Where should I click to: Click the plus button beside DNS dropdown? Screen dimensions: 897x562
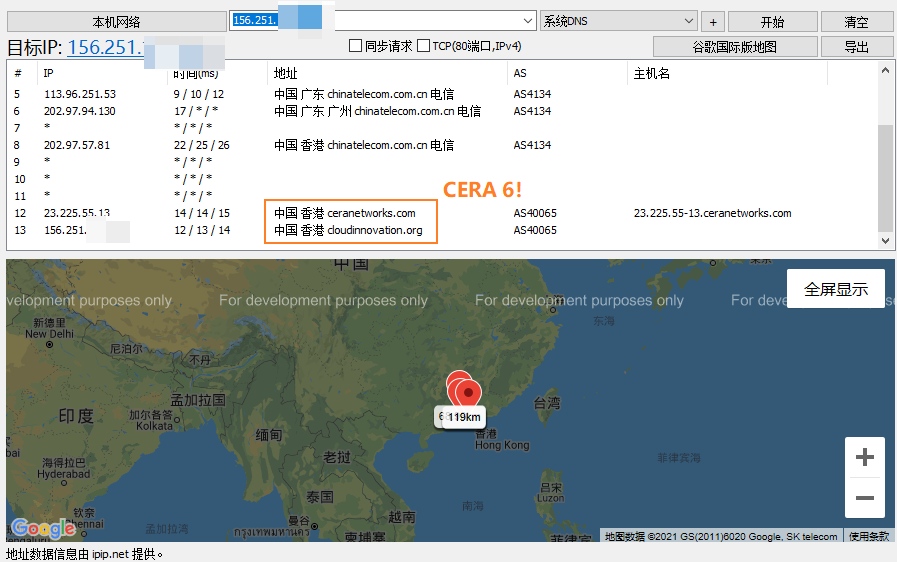pyautogui.click(x=713, y=22)
